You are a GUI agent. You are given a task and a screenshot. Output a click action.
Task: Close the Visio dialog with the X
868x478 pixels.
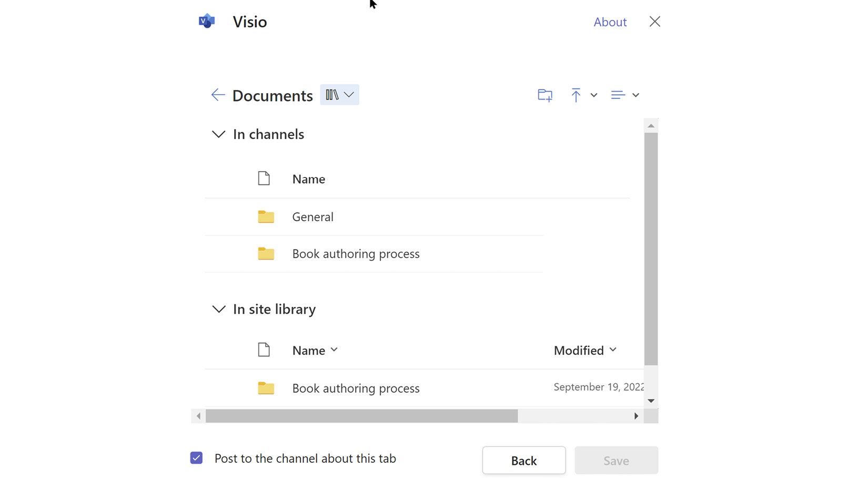[655, 22]
